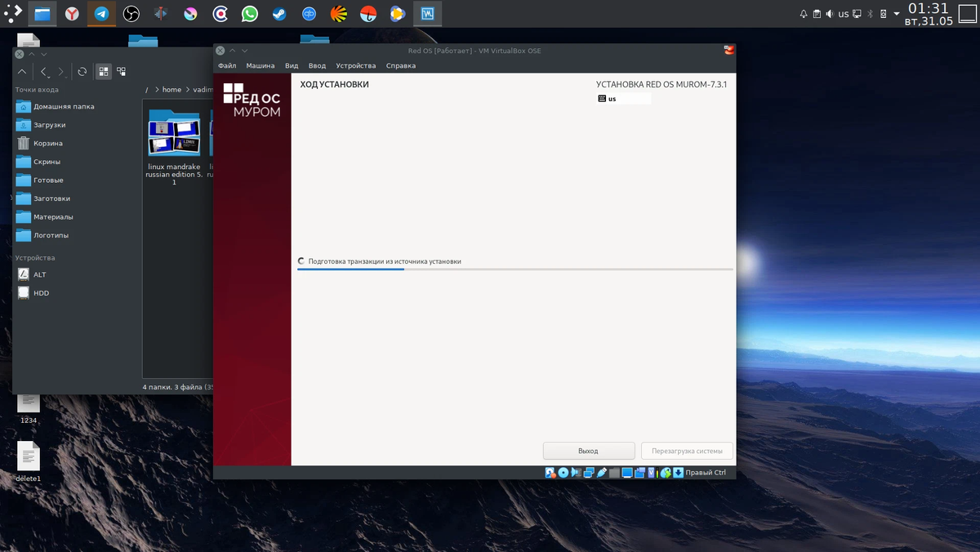980x552 pixels.
Task: Click the installation progress bar
Action: click(x=514, y=269)
